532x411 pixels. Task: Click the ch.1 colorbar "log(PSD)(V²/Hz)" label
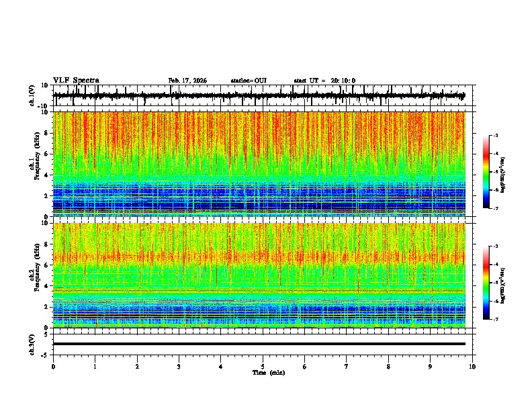[x=502, y=175]
